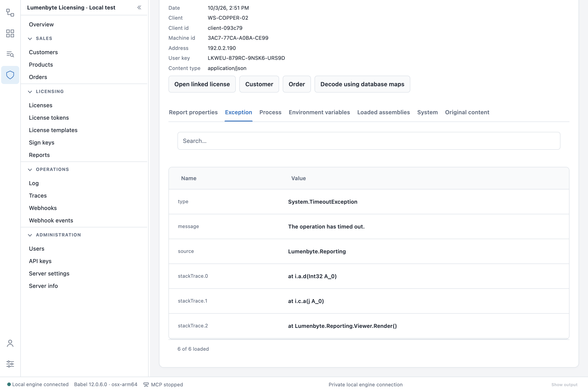Open the dashboard grid icon in the left rail
Image resolution: width=588 pixels, height=392 pixels.
(x=10, y=33)
